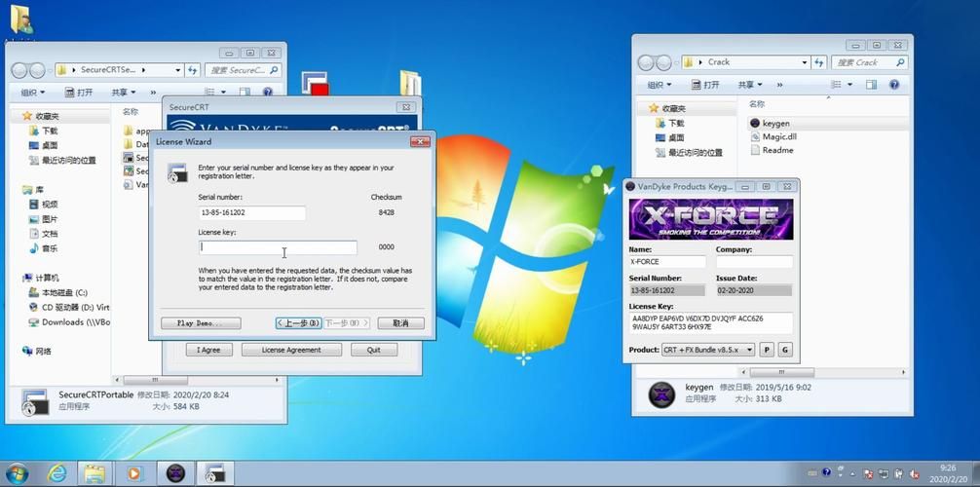Open the Product dropdown in keygen window

coord(707,350)
